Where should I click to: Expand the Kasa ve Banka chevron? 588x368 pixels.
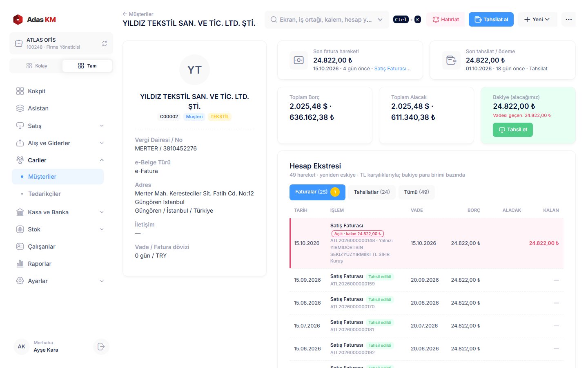[x=102, y=212]
